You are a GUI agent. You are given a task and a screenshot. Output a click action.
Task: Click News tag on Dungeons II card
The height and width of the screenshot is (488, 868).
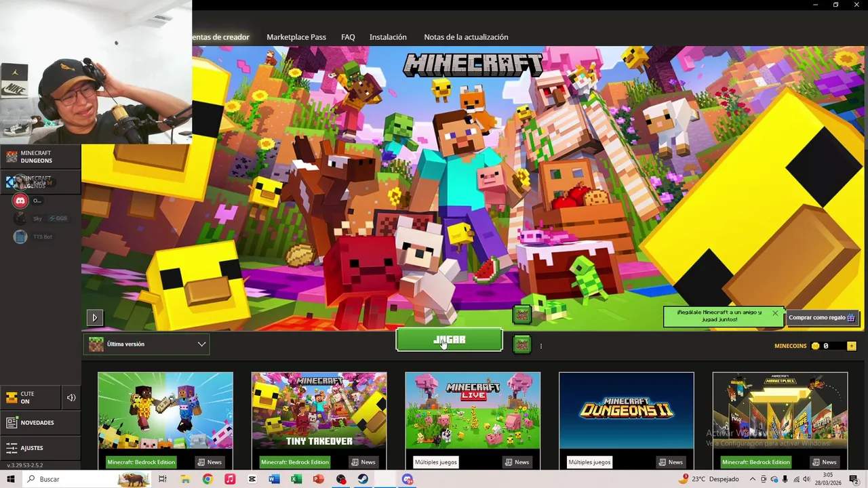[x=671, y=462]
